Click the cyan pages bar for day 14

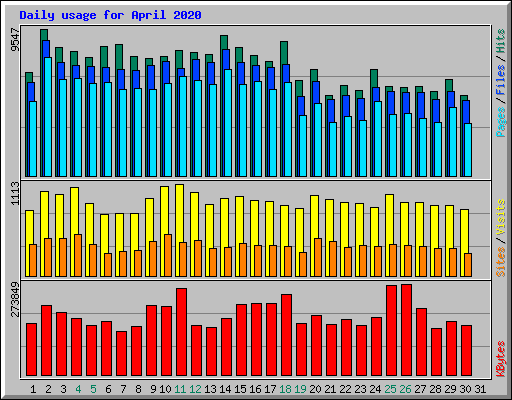(228, 123)
